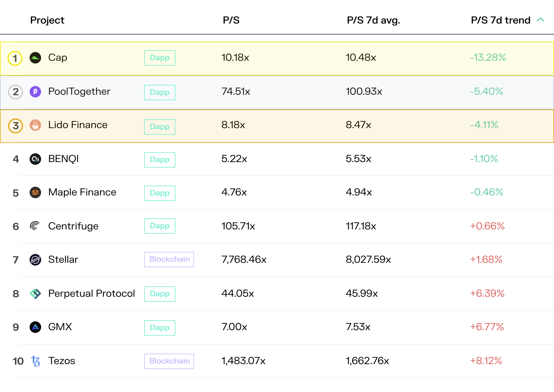Click the Lido Finance logo icon
The height and width of the screenshot is (392, 554).
[x=35, y=125]
